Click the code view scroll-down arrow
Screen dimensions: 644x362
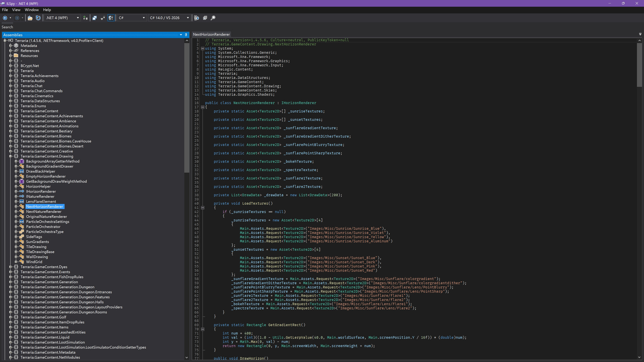coord(639,358)
